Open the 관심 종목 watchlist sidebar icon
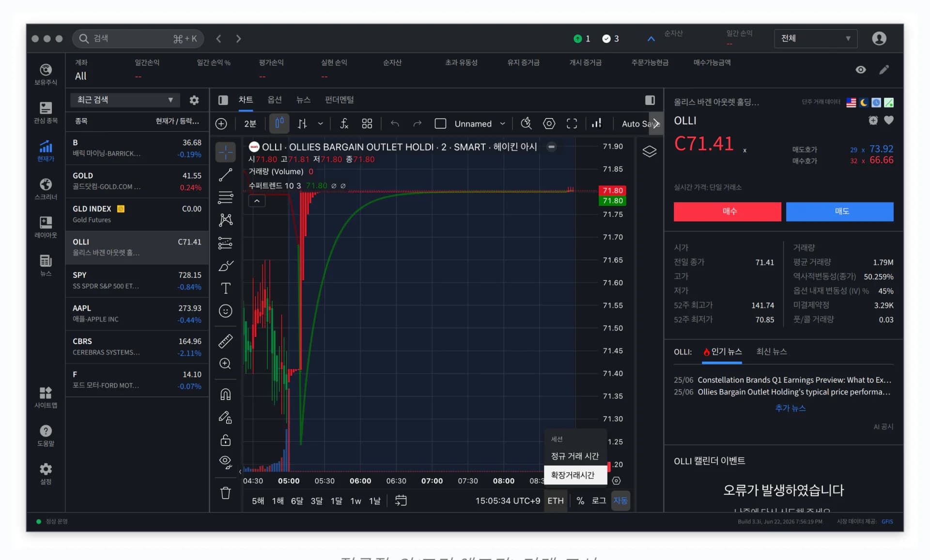930x560 pixels. click(46, 112)
